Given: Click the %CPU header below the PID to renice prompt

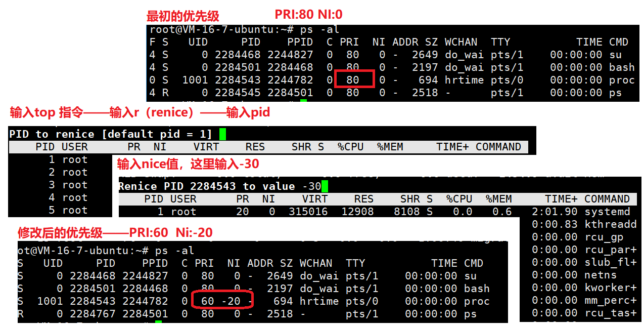Looking at the screenshot, I should tap(351, 147).
